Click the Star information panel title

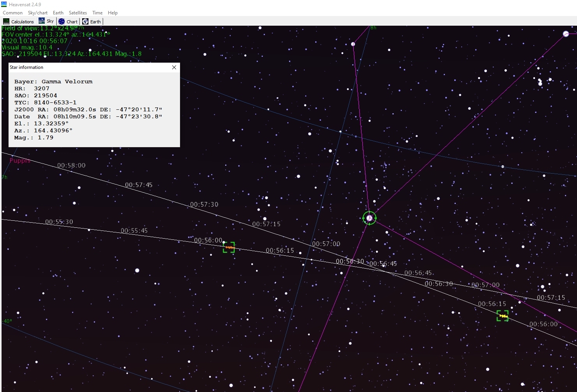(x=26, y=67)
